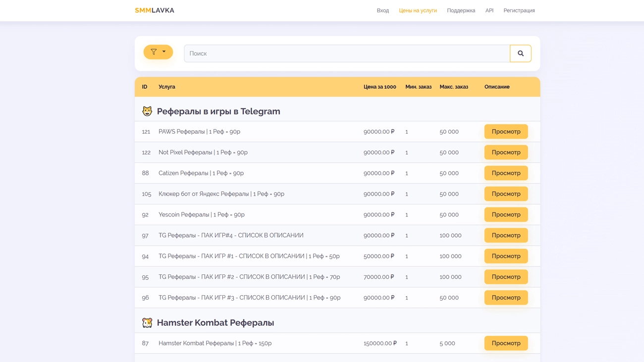644x362 pixels.
Task: Click the tiger icon beside Telegram referrals heading
Action: point(147,111)
